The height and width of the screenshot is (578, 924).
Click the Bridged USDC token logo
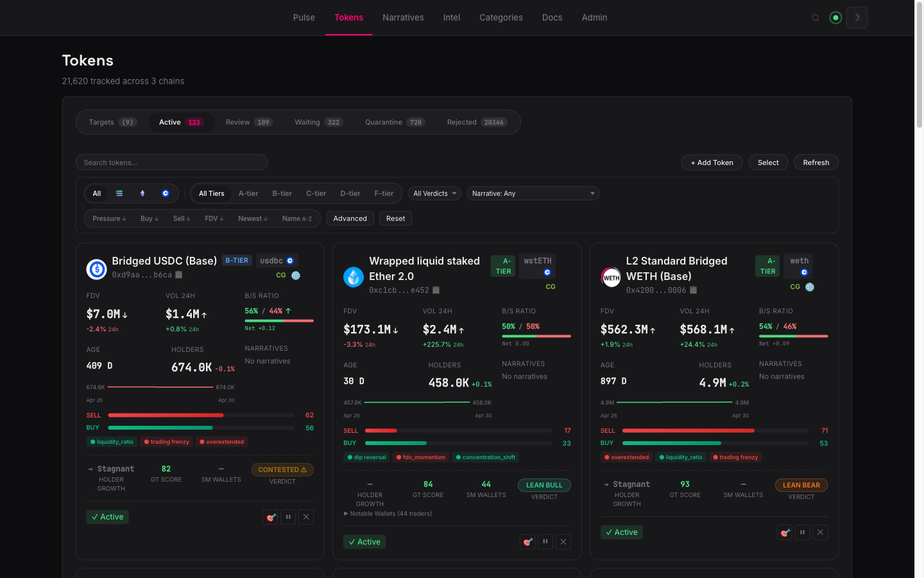(x=97, y=269)
